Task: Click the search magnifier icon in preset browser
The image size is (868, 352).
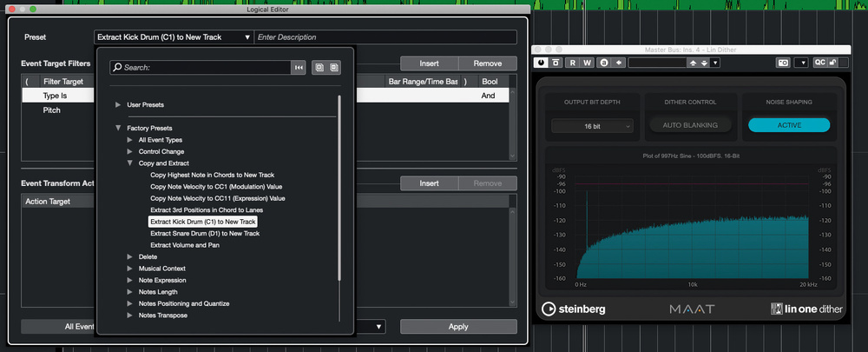Action: coord(117,67)
